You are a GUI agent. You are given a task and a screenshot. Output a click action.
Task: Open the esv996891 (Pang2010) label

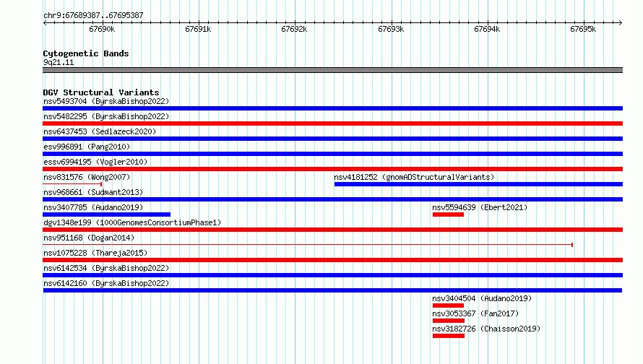[87, 147]
